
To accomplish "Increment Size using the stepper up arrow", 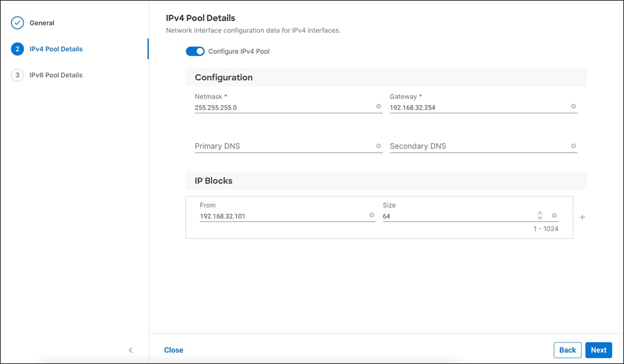I will tap(540, 213).
